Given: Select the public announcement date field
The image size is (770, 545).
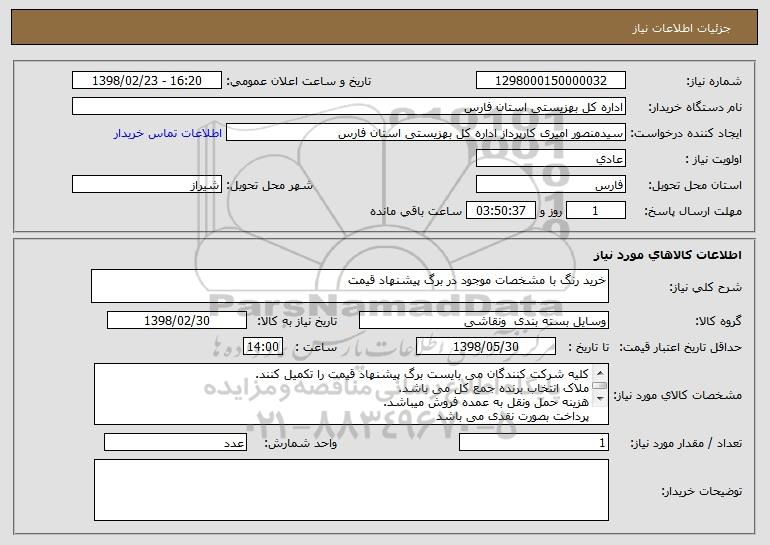Looking at the screenshot, I should pyautogui.click(x=147, y=81).
